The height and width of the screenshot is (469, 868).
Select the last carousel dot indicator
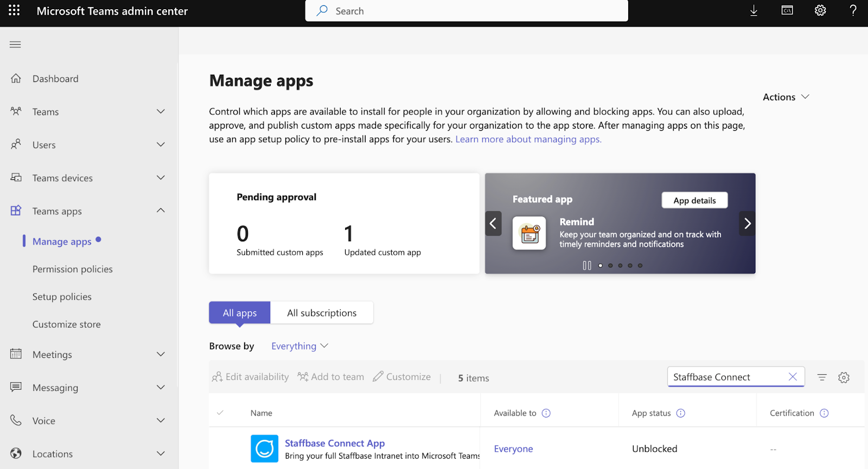coord(640,266)
